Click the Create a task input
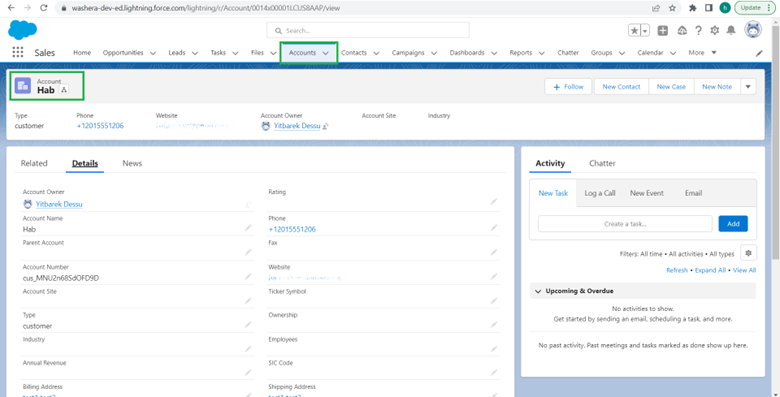780x397 pixels. click(x=625, y=224)
